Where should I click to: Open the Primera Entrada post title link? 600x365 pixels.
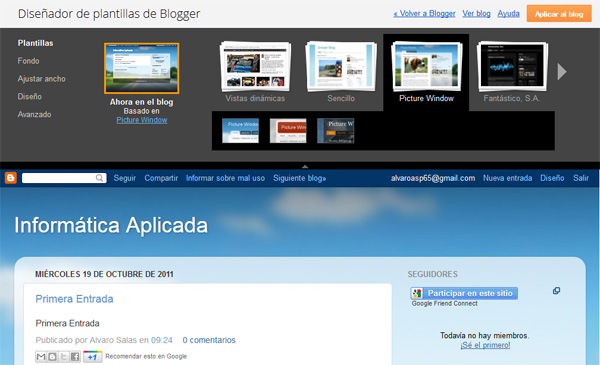click(x=74, y=299)
